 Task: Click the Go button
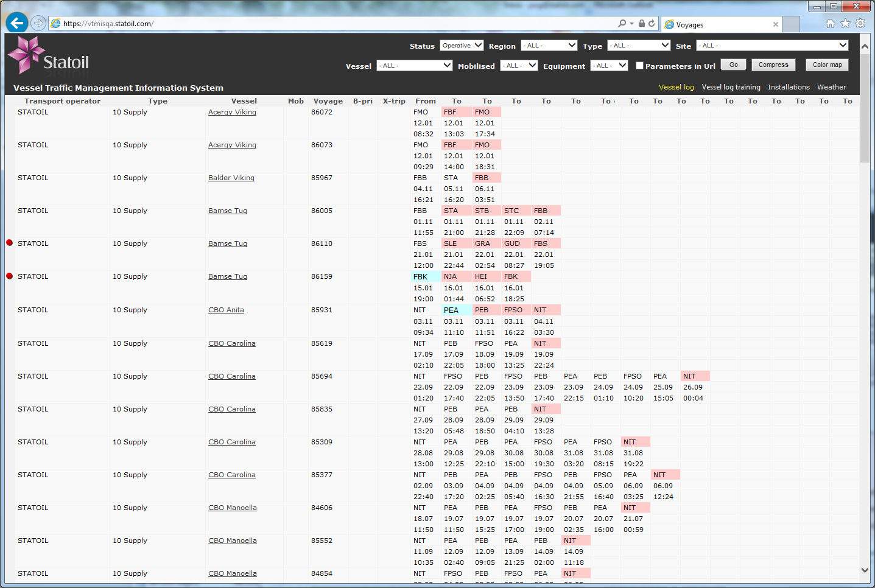coord(734,65)
